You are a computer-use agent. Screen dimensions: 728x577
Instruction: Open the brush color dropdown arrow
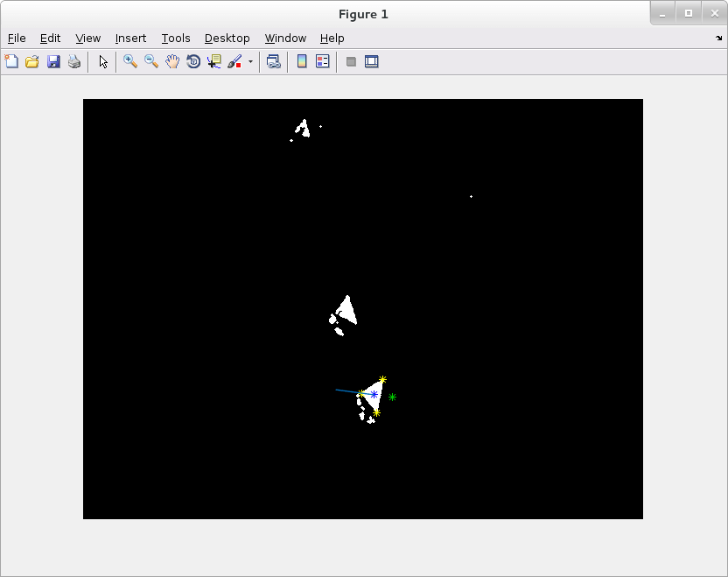250,61
